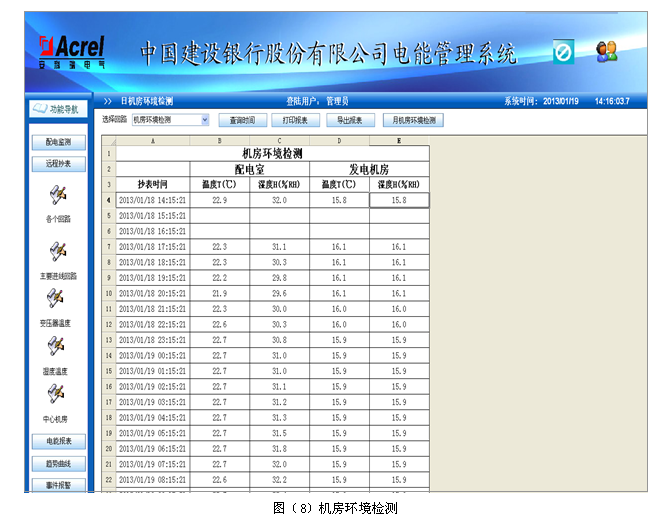
Task: Click the 32.0 humidity cell in row 4
Action: tap(279, 200)
